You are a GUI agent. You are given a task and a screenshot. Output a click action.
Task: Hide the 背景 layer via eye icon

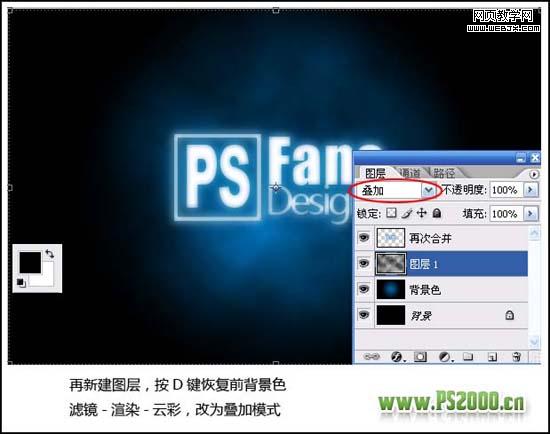(x=364, y=315)
